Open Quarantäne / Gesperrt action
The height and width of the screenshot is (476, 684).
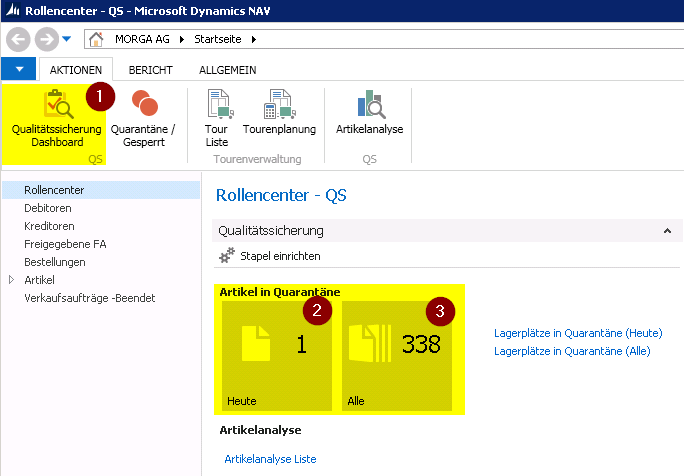pos(143,119)
